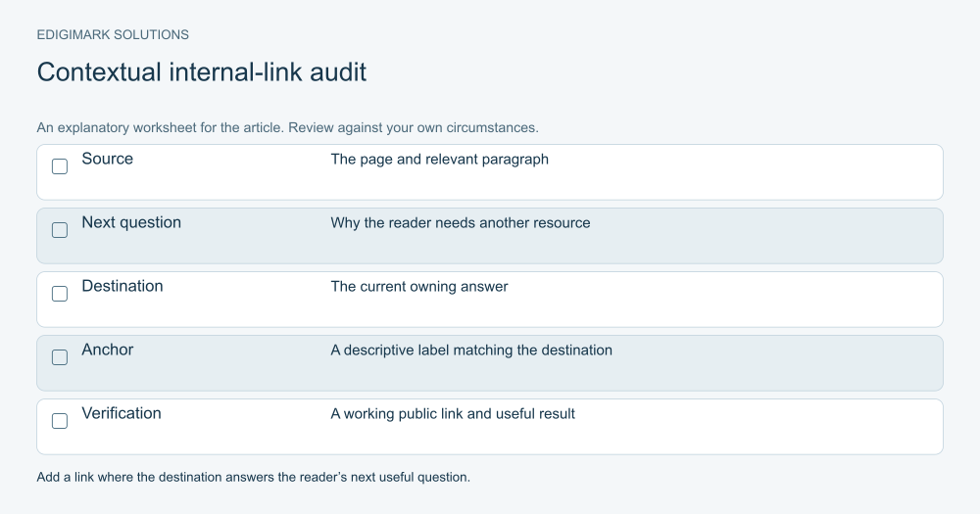
Task: Click the 'Source' row label
Action: coord(108,159)
